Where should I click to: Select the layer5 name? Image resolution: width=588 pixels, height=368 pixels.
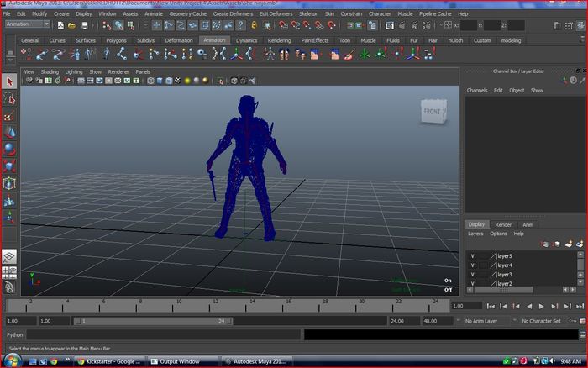coord(504,256)
